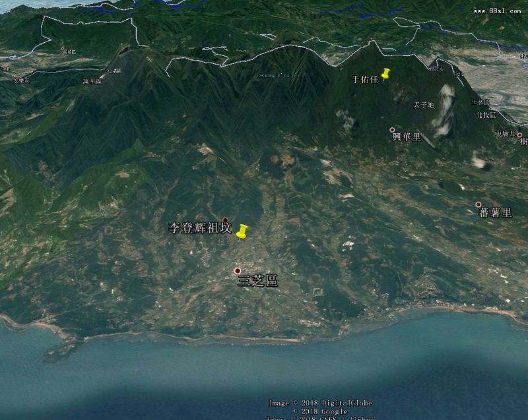Screen dimensions: 528x420
Task: Select the red dot marker for 三芝區
Action: 238,271
